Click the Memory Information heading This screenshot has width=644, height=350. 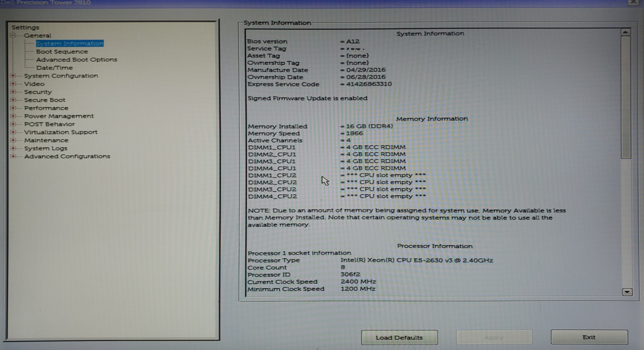(432, 118)
